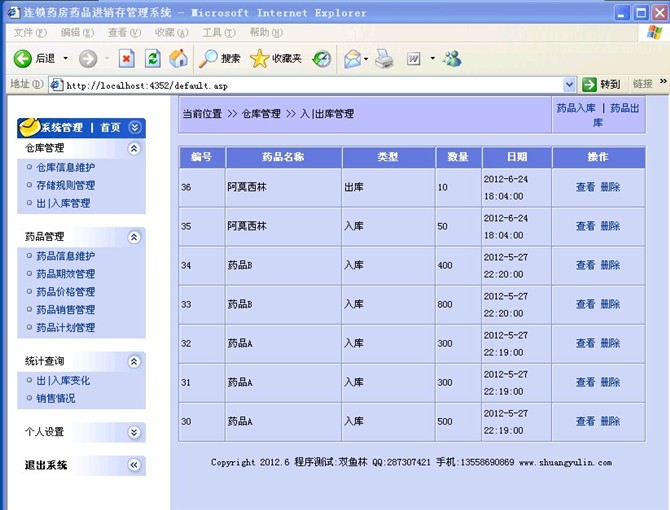This screenshot has height=510, width=670.
Task: Click 删除 for record 30
Action: pos(610,421)
